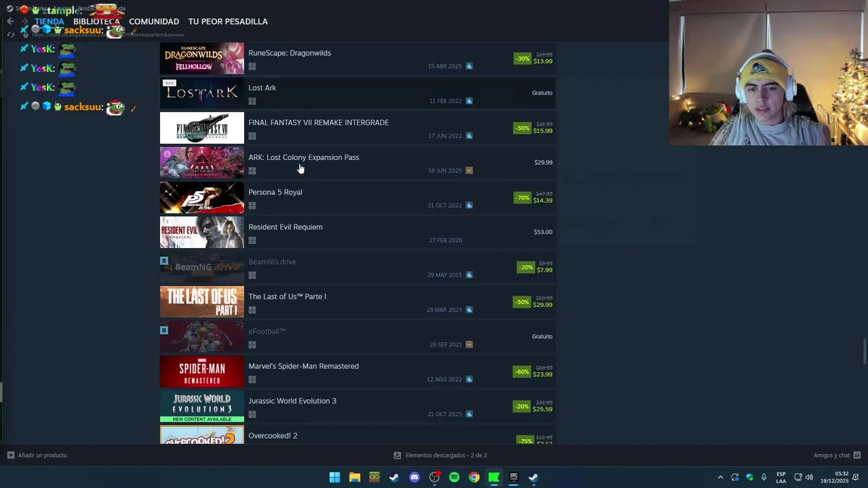Click the 27 FEB 2026 release date
Viewport: 868px width, 488px height.
[x=446, y=240]
